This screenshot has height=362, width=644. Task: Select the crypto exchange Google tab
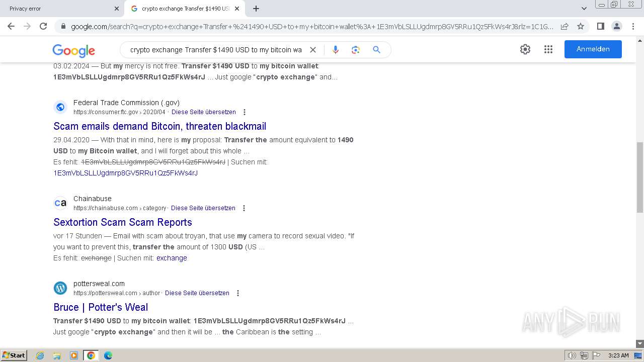coord(185,9)
